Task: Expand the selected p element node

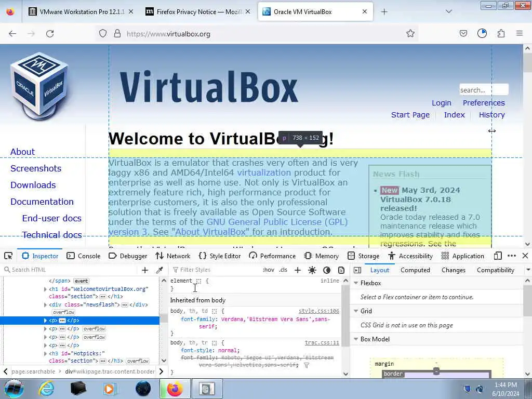Action: [45, 320]
